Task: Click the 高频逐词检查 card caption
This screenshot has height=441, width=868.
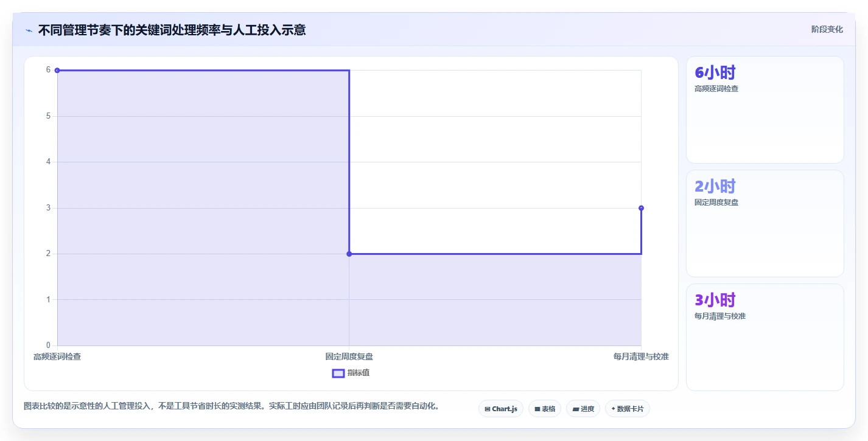Action: (x=716, y=89)
